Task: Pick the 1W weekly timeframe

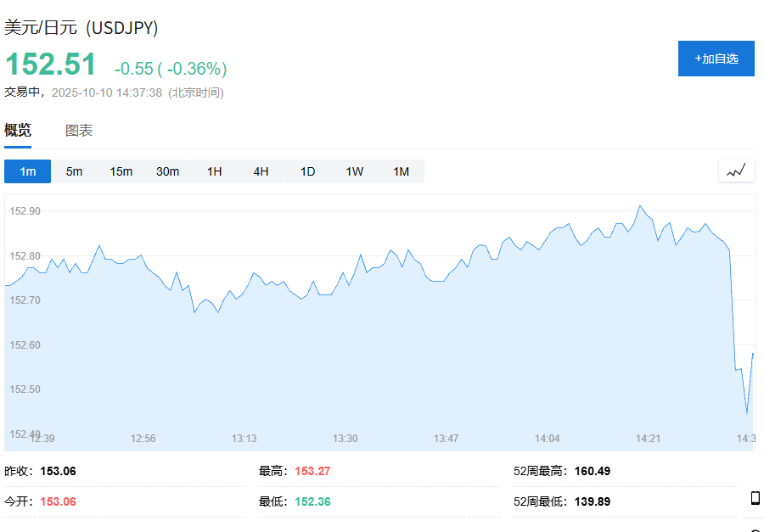Action: [x=354, y=171]
